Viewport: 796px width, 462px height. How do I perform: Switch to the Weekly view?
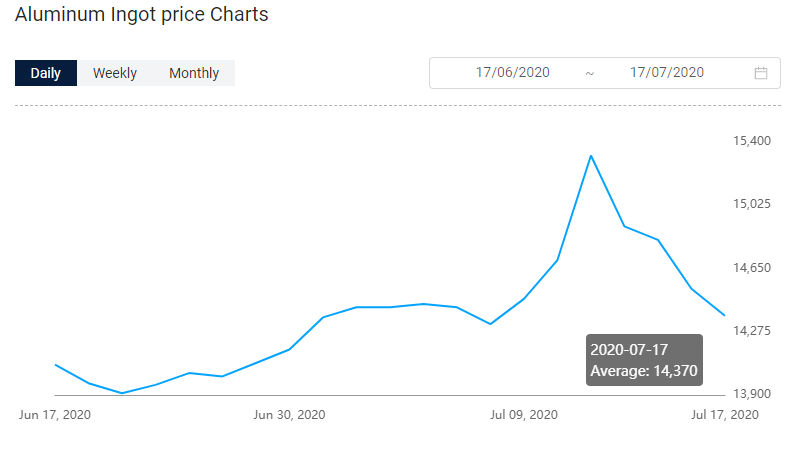(x=115, y=73)
